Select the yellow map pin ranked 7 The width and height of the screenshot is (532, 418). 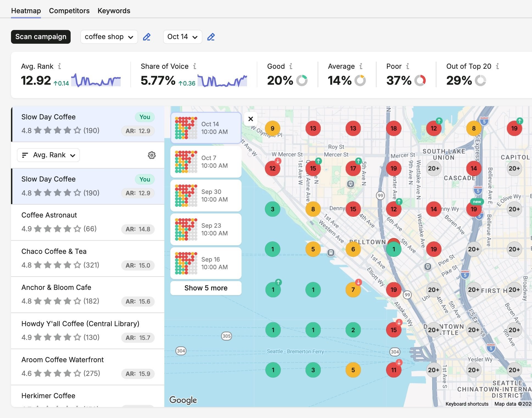point(353,290)
